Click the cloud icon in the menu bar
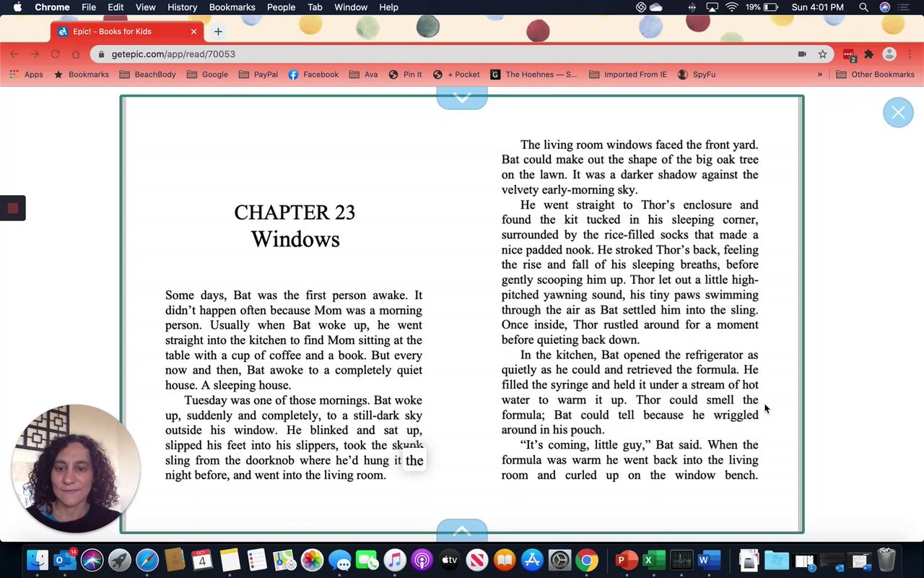 pyautogui.click(x=656, y=7)
